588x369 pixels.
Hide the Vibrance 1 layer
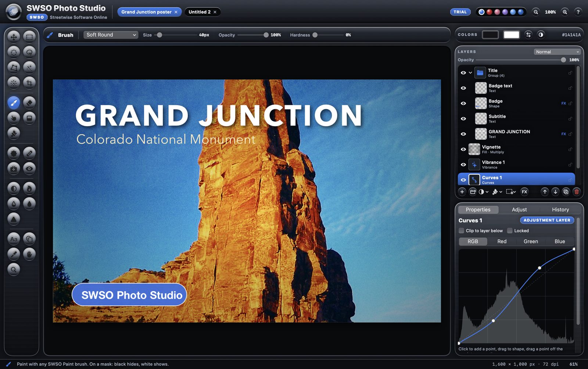point(463,164)
